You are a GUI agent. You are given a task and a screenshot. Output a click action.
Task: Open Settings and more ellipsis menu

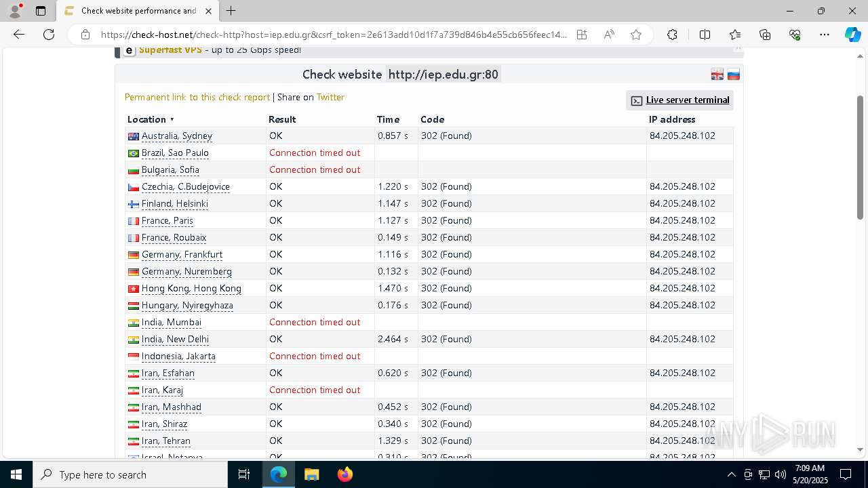[x=825, y=35]
